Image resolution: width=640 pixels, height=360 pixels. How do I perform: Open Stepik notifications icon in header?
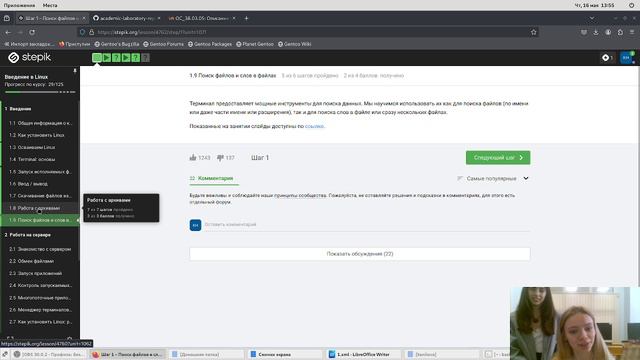coord(606,58)
